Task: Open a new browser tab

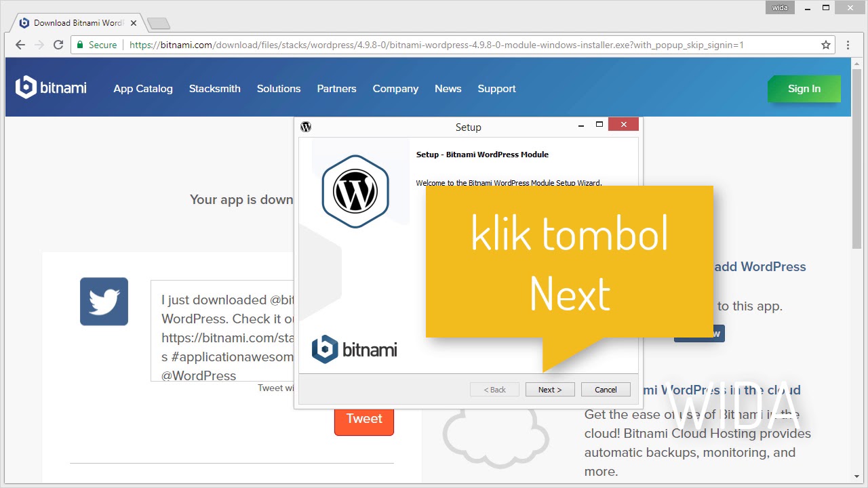Action: [158, 24]
